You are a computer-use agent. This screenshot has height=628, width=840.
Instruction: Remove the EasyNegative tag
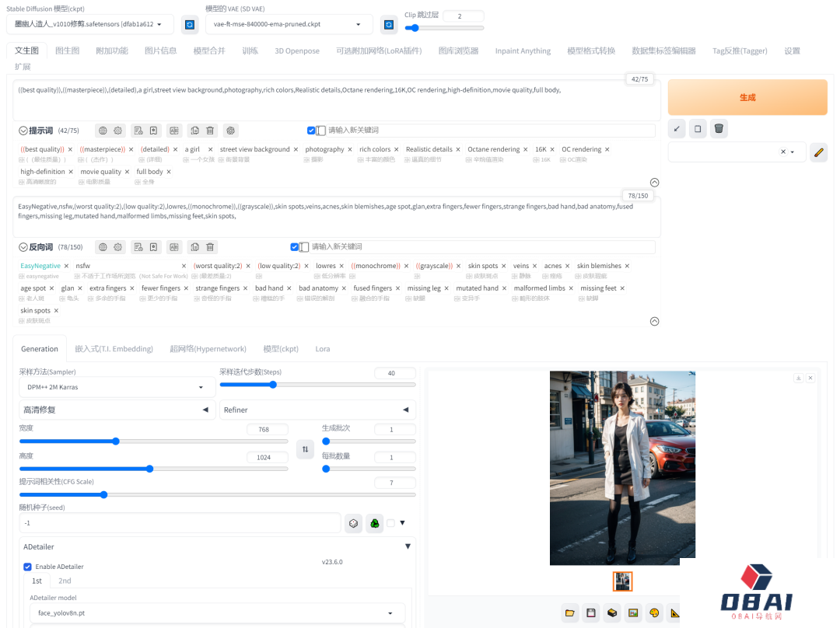[66, 266]
